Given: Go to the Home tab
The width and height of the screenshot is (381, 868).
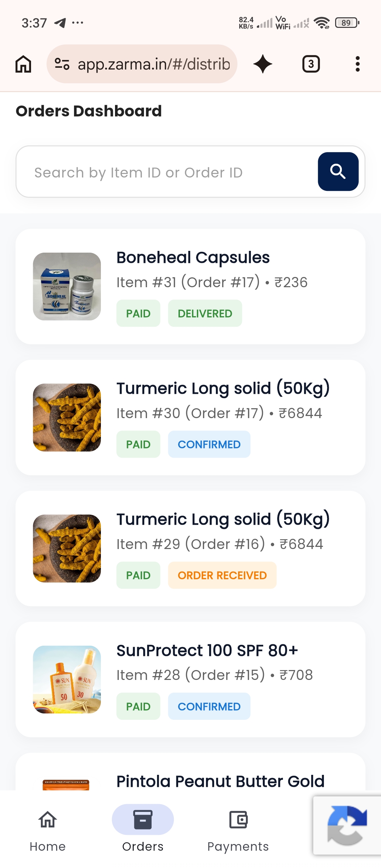Looking at the screenshot, I should point(48,830).
